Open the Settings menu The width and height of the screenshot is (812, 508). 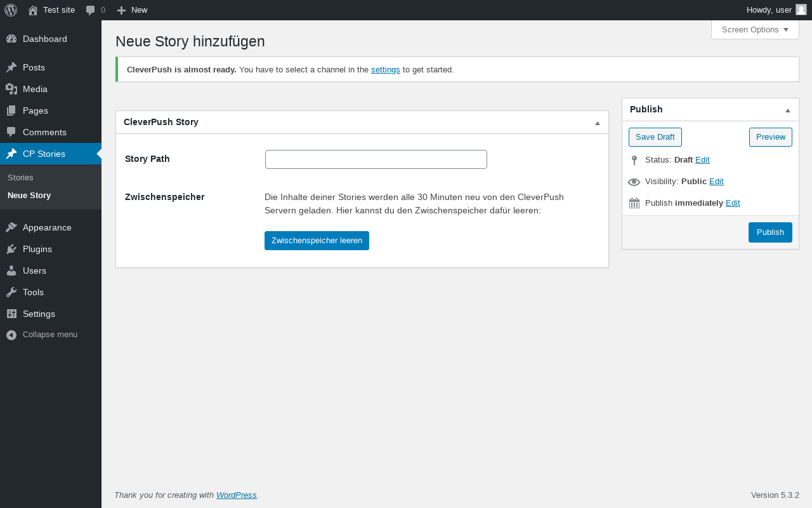[x=39, y=314]
